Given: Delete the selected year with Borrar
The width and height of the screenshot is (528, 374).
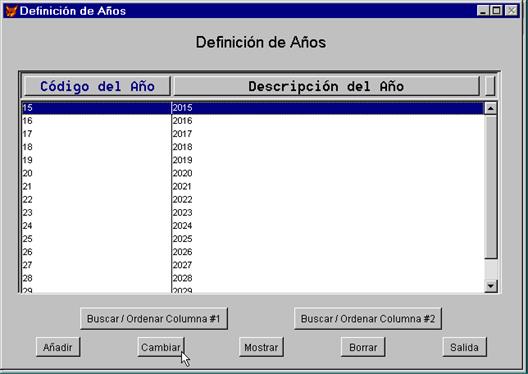Looking at the screenshot, I should point(363,347).
